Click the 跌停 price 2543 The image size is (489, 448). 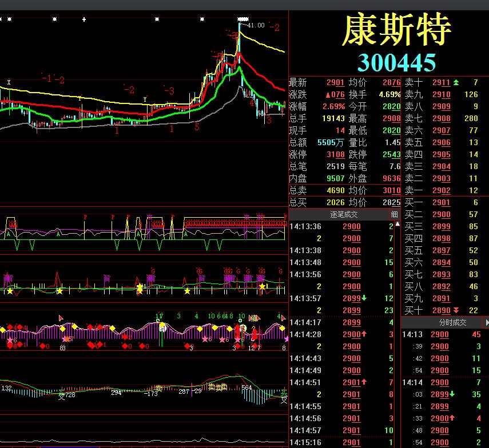coord(392,154)
